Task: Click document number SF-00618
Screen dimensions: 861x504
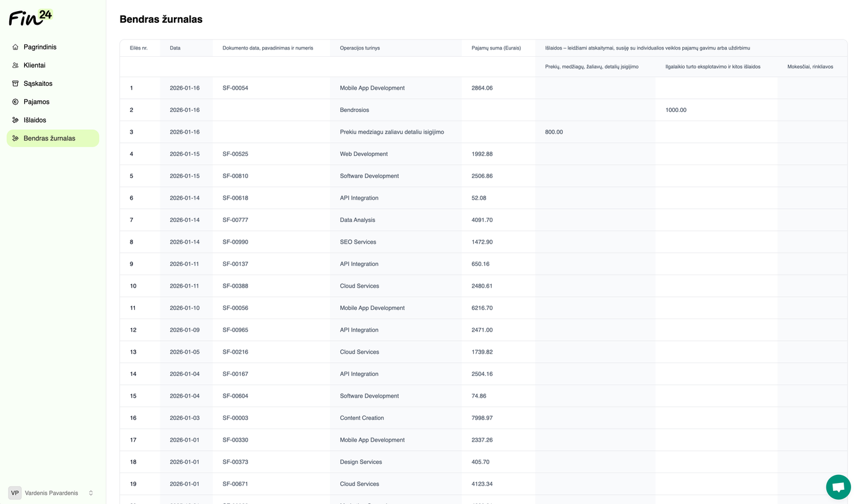Action: point(235,198)
